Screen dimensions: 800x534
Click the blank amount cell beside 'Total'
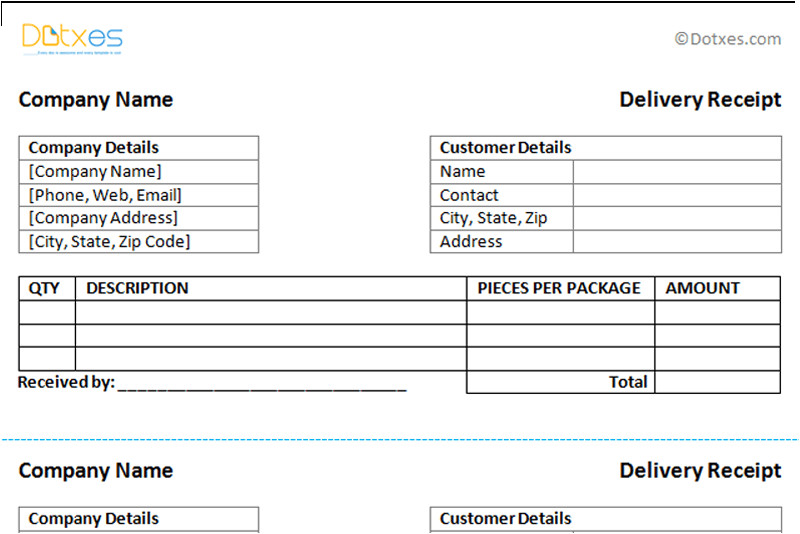coord(717,382)
